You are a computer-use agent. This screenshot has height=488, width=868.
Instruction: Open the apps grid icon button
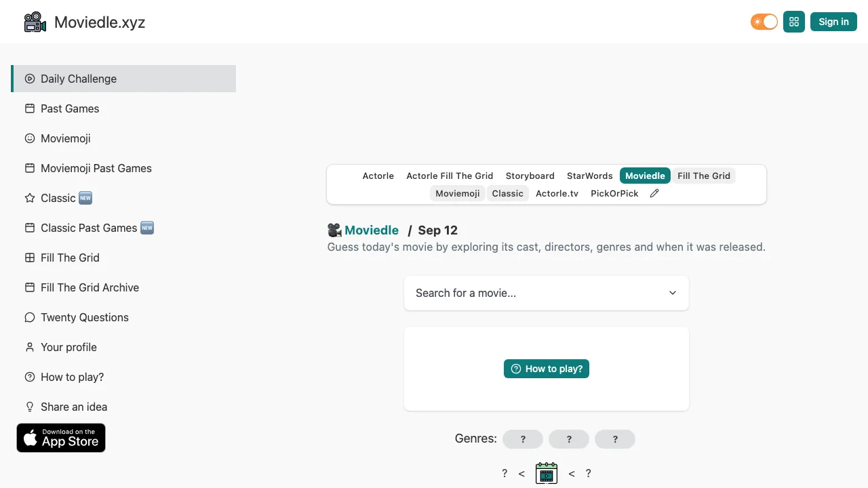[794, 22]
